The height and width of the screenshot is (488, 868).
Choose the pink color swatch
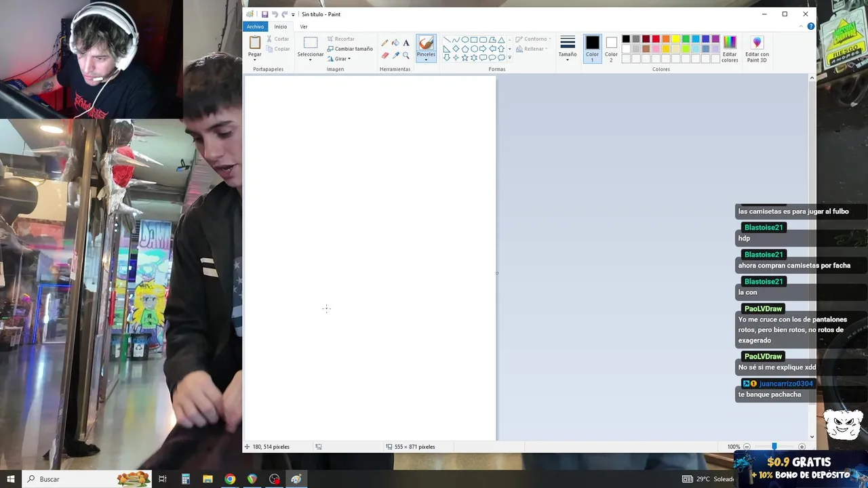656,49
